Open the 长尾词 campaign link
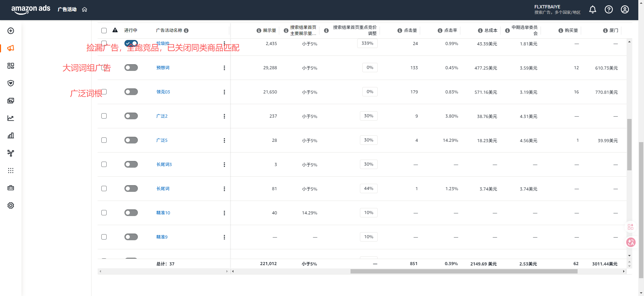Viewport: 644px width, 296px height. [163, 189]
